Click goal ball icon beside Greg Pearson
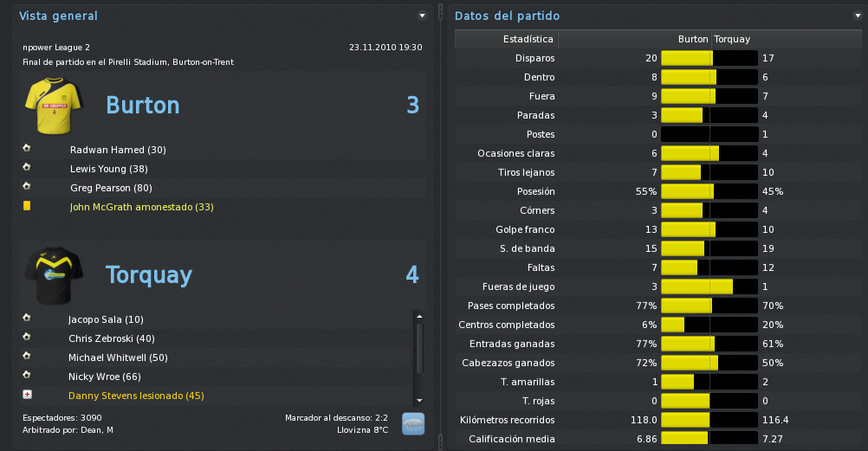This screenshot has height=451, width=868. 27,186
